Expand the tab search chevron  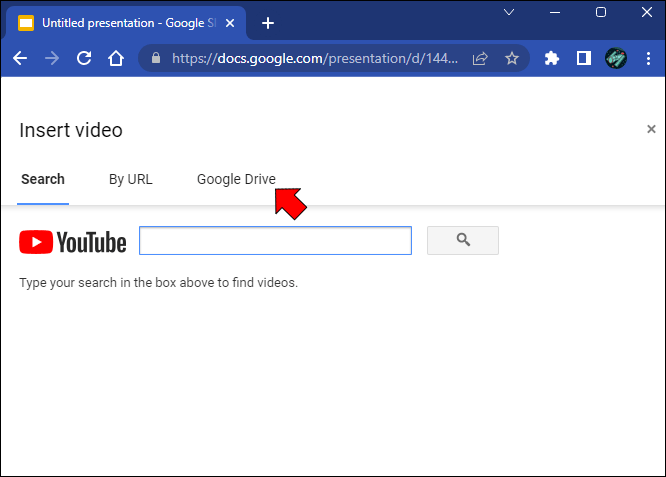pyautogui.click(x=509, y=12)
